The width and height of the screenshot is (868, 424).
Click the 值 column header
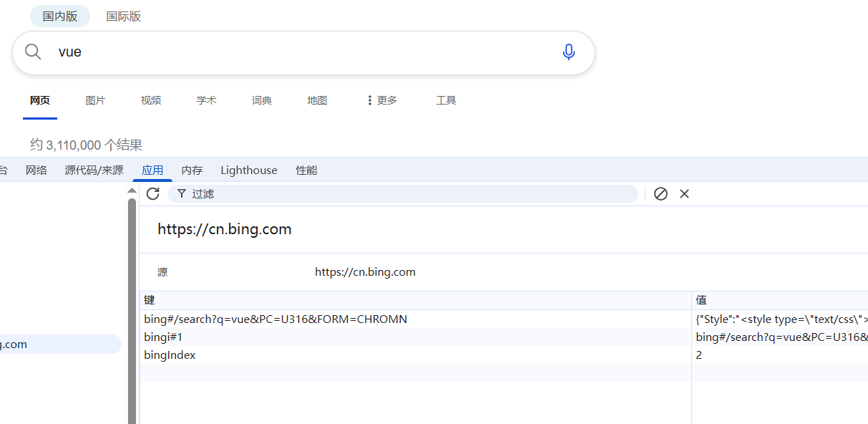780,300
